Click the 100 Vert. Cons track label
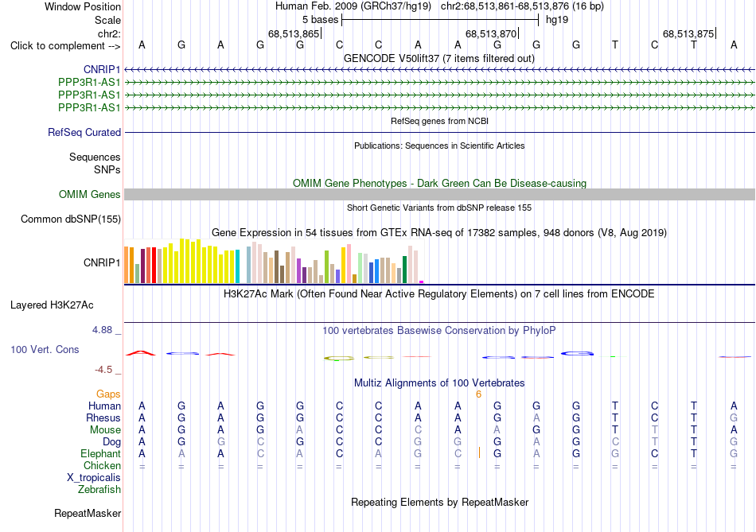Image resolution: width=756 pixels, height=532 pixels. coord(45,349)
